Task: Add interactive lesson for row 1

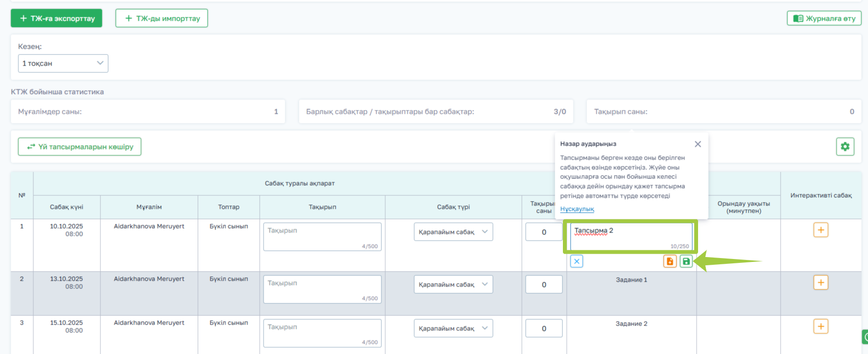Action: [x=821, y=230]
